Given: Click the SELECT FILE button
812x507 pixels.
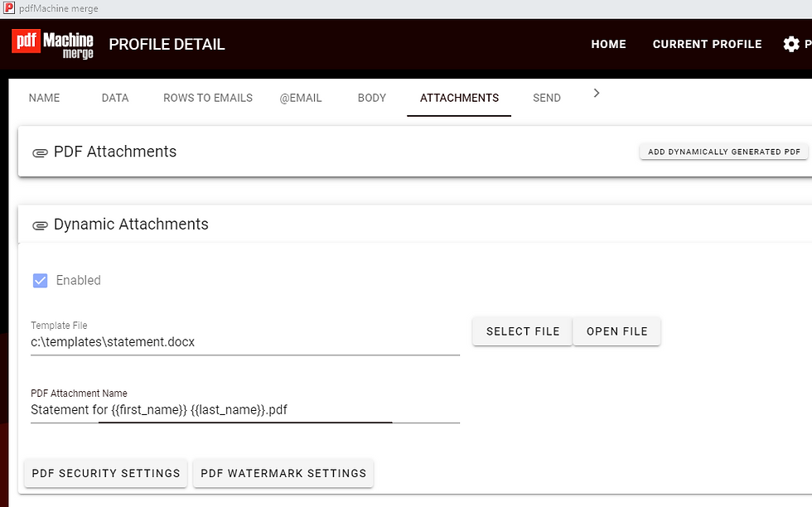Looking at the screenshot, I should pyautogui.click(x=523, y=331).
